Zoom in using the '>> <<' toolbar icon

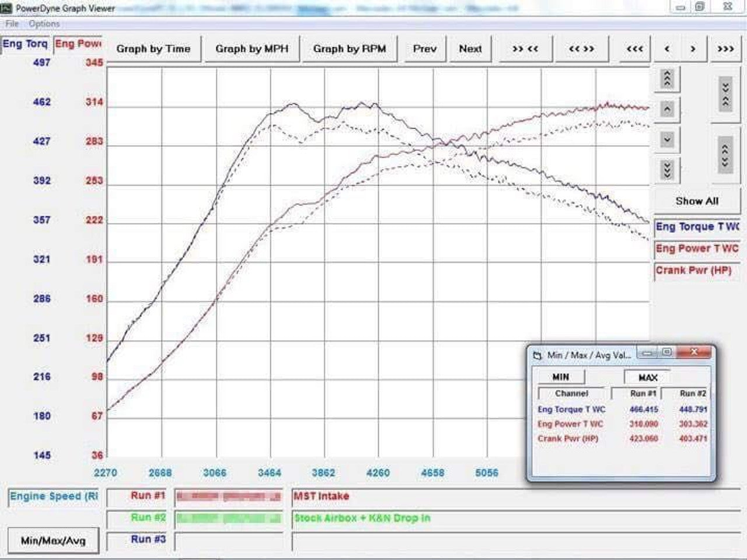pos(526,49)
